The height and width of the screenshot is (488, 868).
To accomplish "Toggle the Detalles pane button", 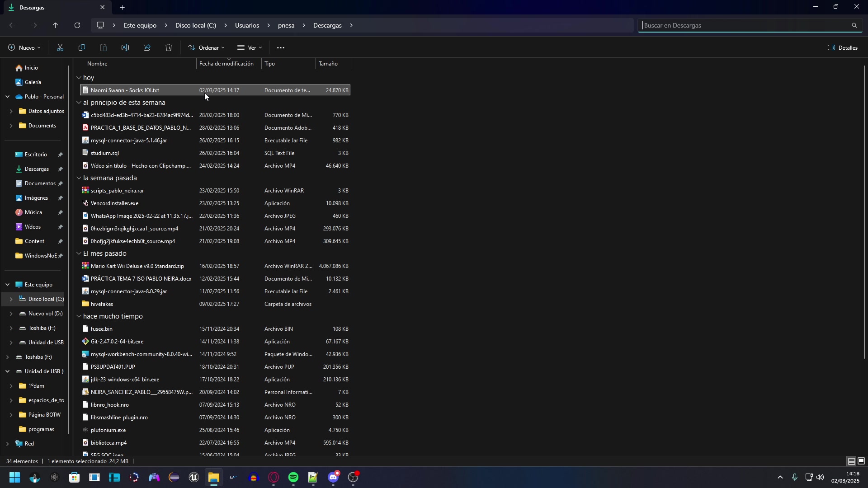I will pyautogui.click(x=843, y=48).
